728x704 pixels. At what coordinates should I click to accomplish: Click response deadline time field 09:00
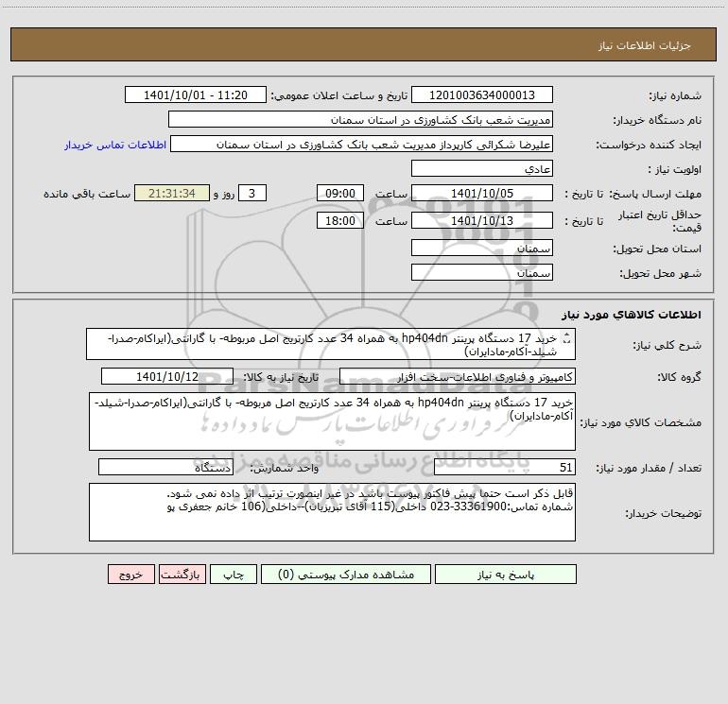339,193
